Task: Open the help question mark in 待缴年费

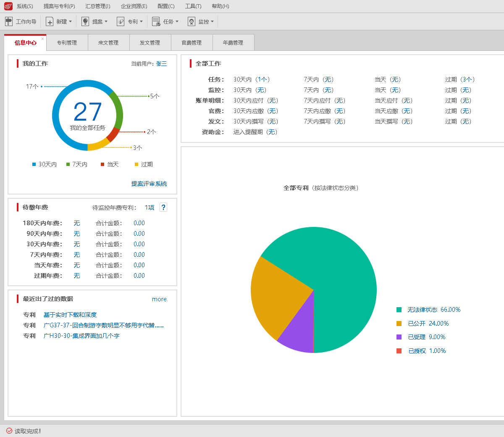Action: (x=163, y=207)
